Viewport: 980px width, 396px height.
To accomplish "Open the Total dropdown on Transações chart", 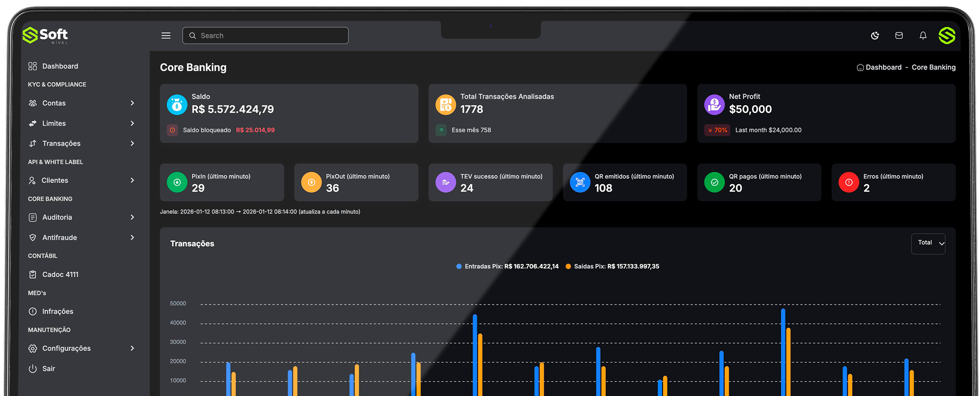I will [x=928, y=243].
